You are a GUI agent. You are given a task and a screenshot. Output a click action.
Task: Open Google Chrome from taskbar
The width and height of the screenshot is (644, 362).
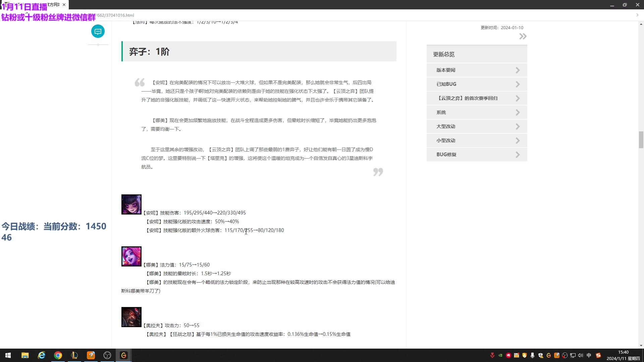coord(58,355)
